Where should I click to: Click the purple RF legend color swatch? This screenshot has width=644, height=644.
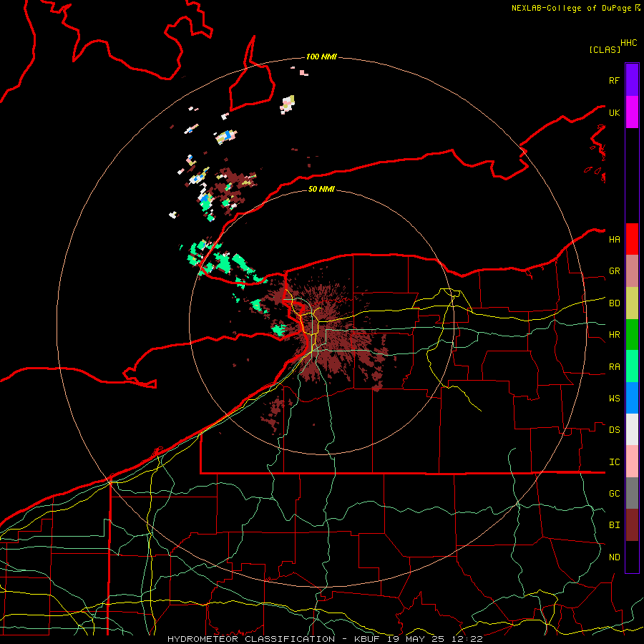(x=632, y=80)
